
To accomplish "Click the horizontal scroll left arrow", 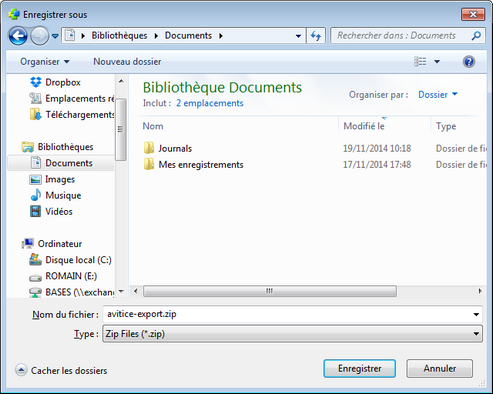I will coord(136,291).
